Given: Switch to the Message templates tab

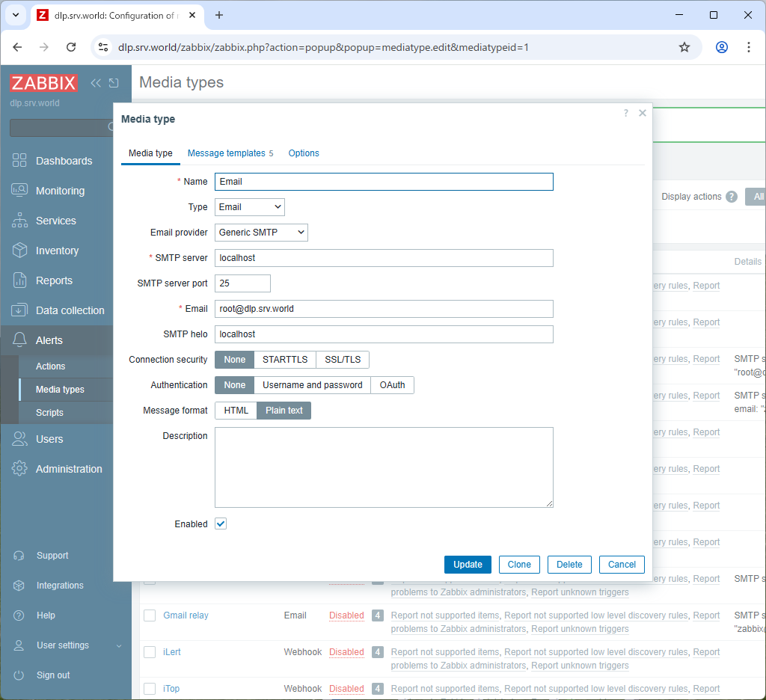Looking at the screenshot, I should pyautogui.click(x=224, y=153).
